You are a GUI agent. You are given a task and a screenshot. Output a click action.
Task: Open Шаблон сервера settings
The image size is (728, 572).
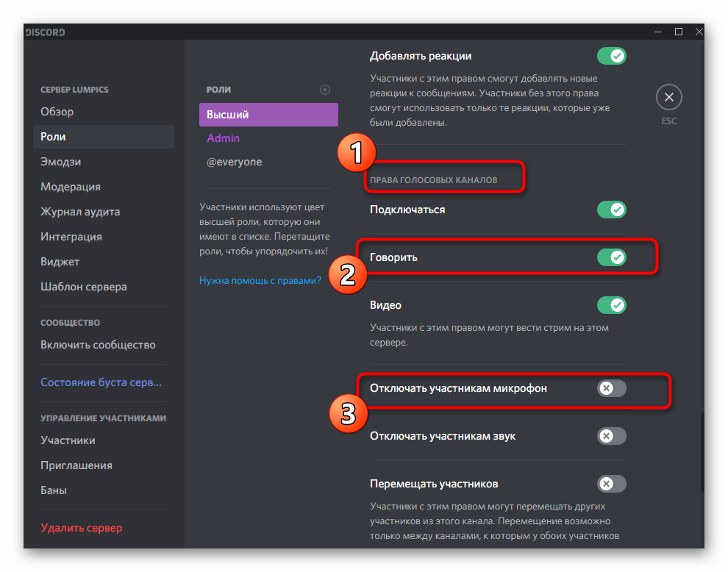point(104,287)
